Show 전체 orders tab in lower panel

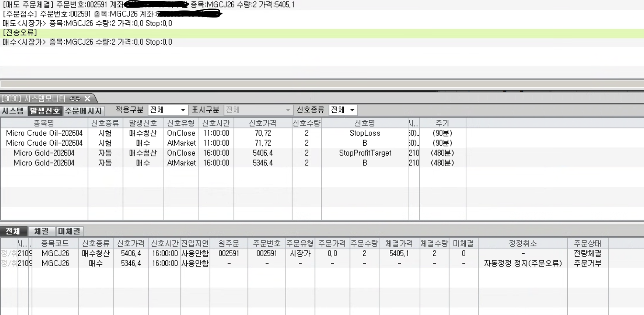click(13, 231)
